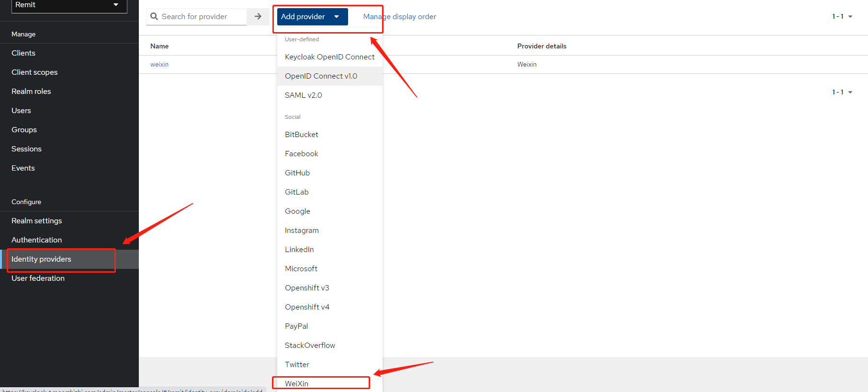Navigate to Clients section
This screenshot has width=868, height=392.
[x=23, y=53]
